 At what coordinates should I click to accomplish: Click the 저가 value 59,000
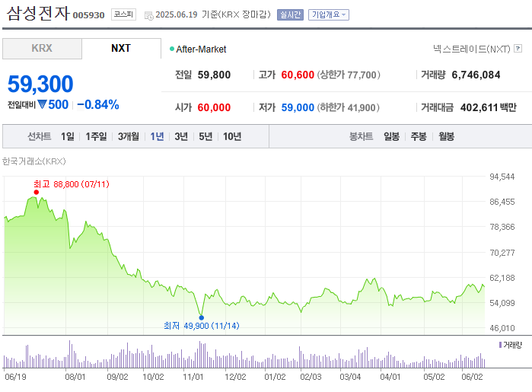pos(298,107)
